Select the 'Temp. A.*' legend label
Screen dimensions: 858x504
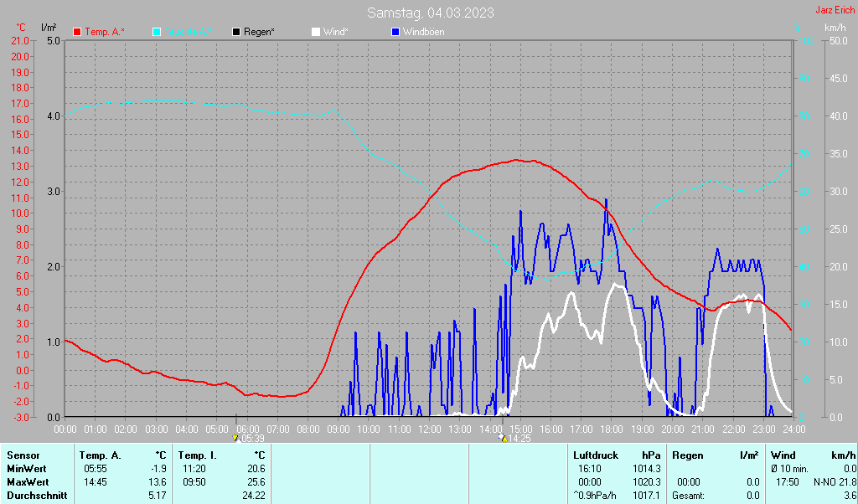pyautogui.click(x=105, y=33)
